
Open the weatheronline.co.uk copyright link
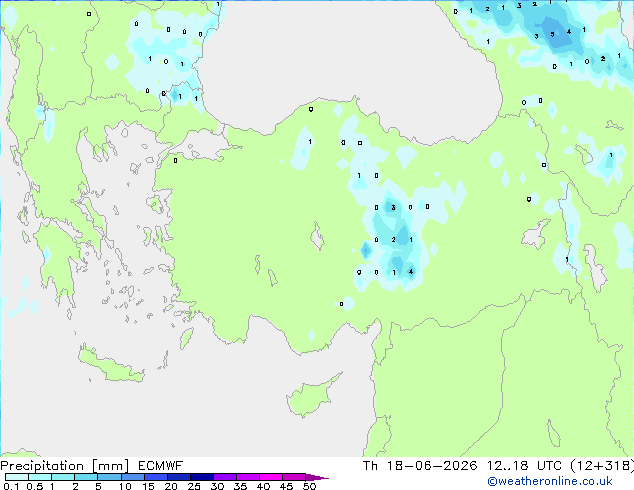tap(549, 481)
